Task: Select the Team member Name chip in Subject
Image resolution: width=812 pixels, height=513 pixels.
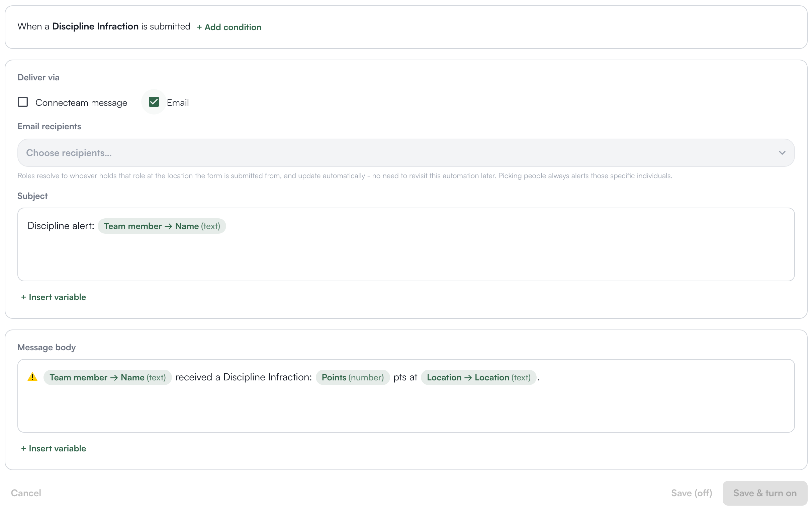Action: tap(162, 226)
